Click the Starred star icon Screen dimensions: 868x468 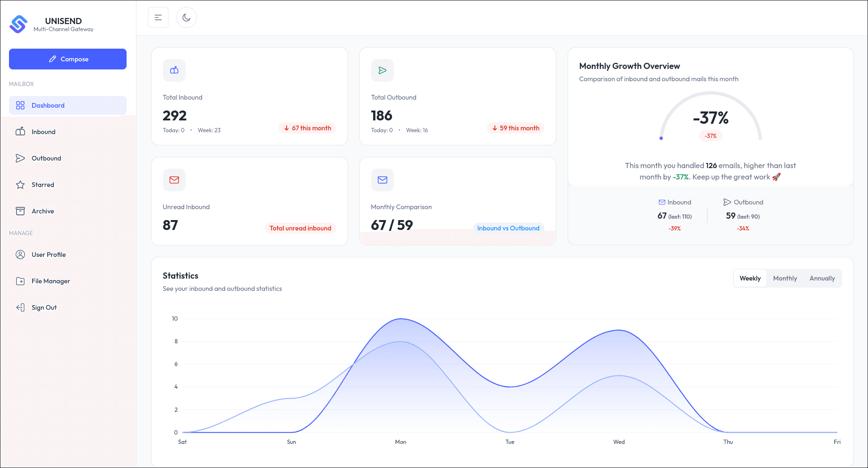pyautogui.click(x=20, y=185)
